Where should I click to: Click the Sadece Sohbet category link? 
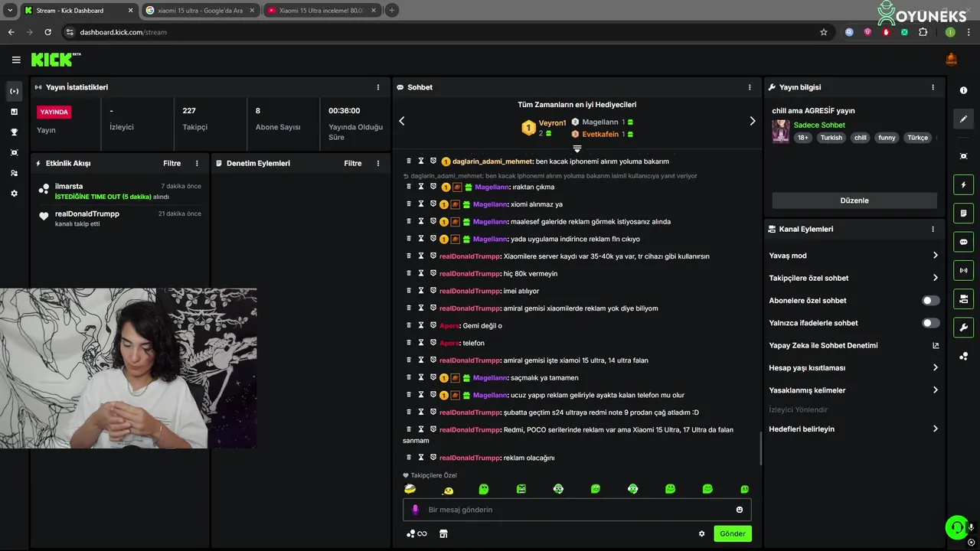(x=819, y=125)
